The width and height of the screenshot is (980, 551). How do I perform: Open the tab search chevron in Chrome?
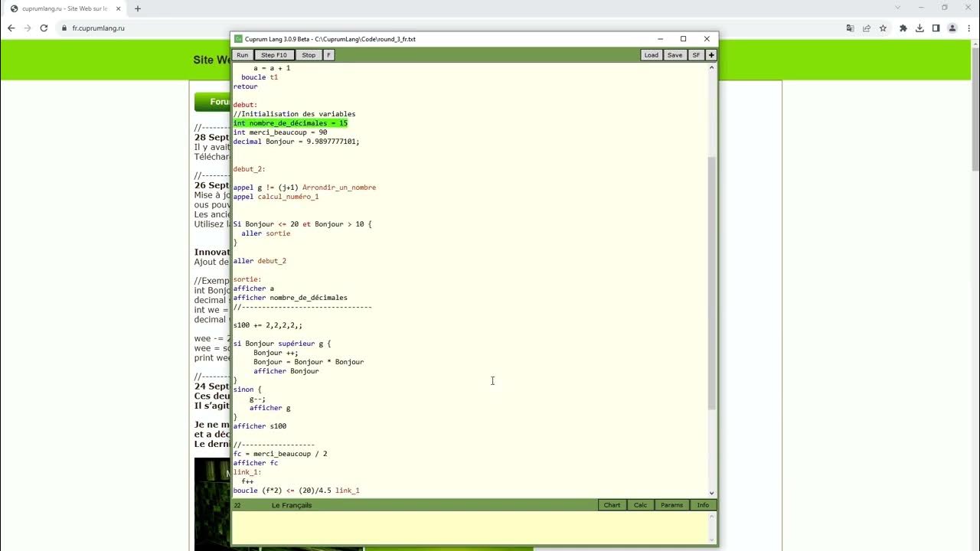click(898, 8)
